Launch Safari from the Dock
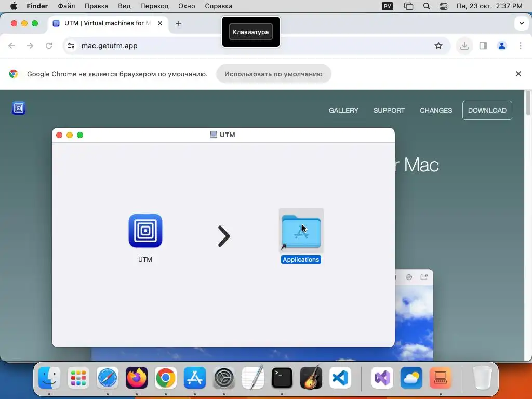The height and width of the screenshot is (399, 532). 108,378
